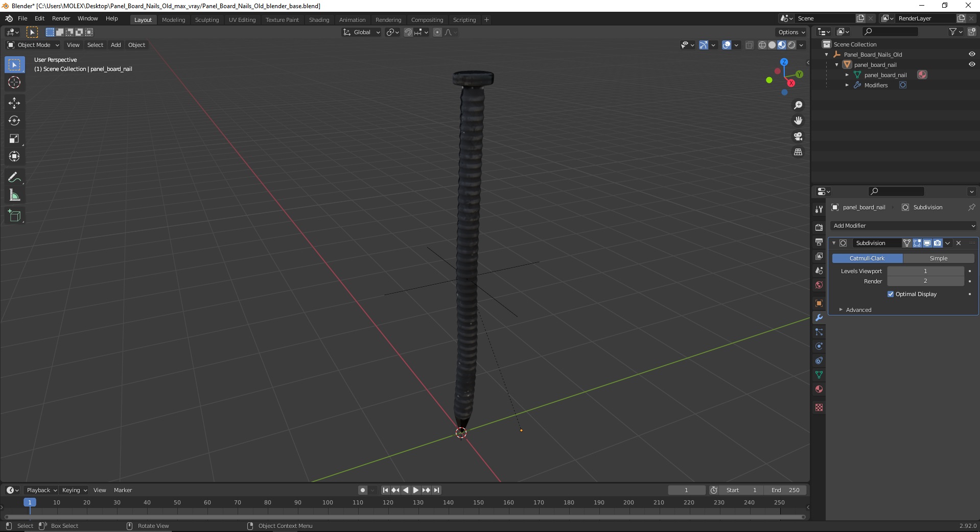Open viewport Options dropdown
The height and width of the screenshot is (532, 980).
[791, 32]
